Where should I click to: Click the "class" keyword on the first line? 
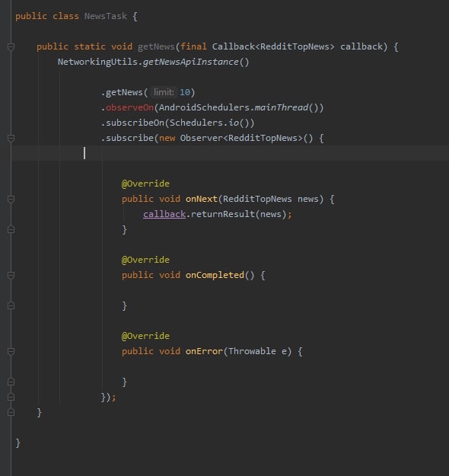click(x=65, y=16)
